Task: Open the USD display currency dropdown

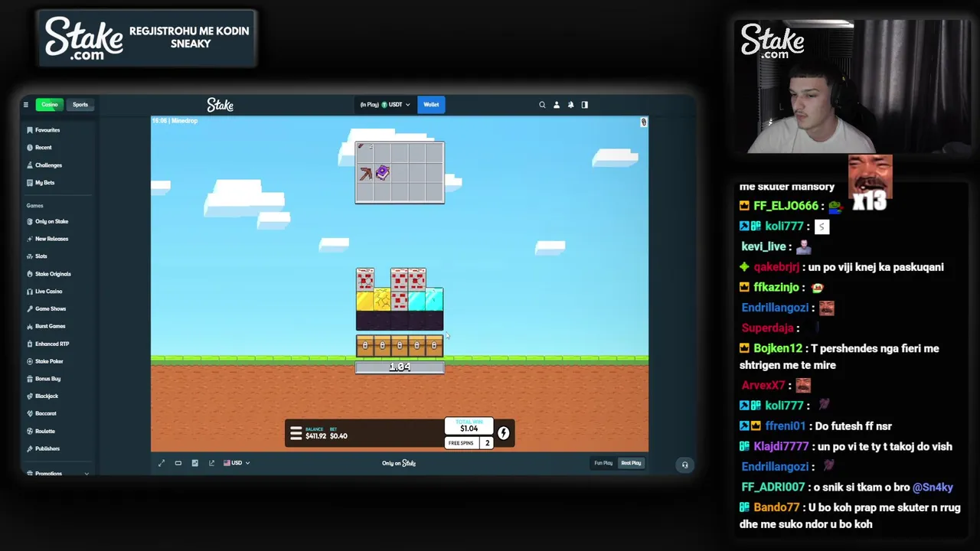Action: coord(237,463)
